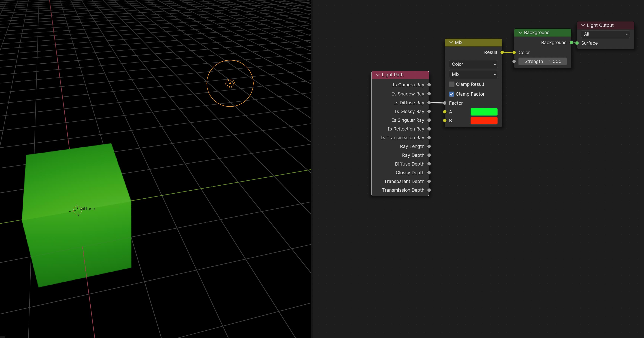Click the Is Transmission Ray output socket

pyautogui.click(x=429, y=138)
